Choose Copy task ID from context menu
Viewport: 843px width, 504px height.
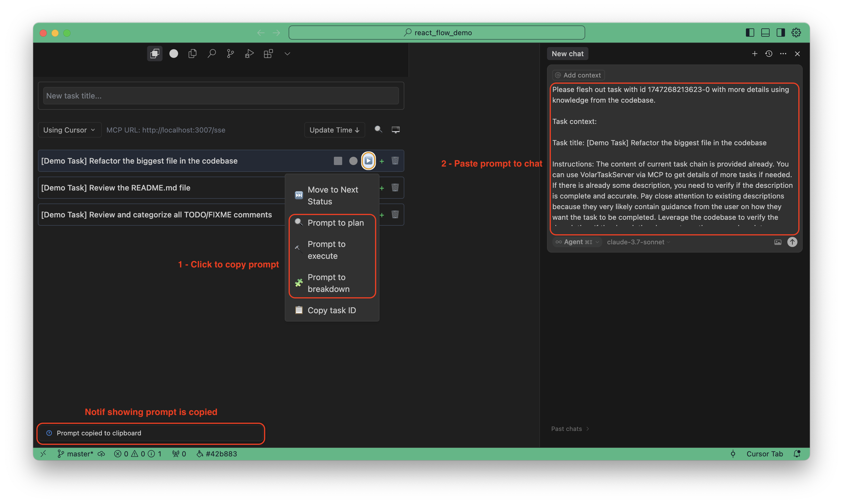331,310
